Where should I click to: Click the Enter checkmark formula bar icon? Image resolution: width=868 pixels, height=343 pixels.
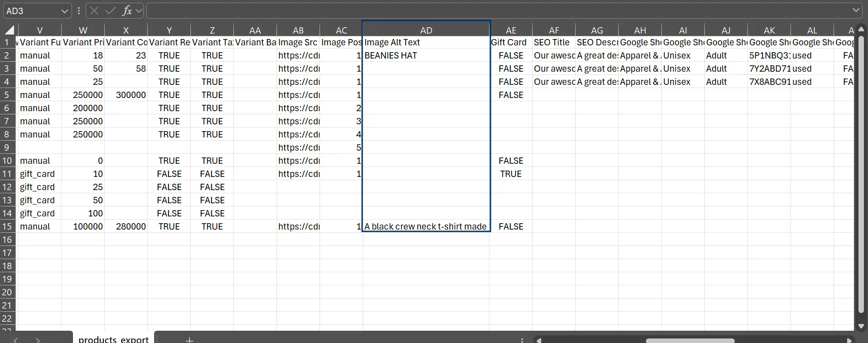tap(110, 11)
